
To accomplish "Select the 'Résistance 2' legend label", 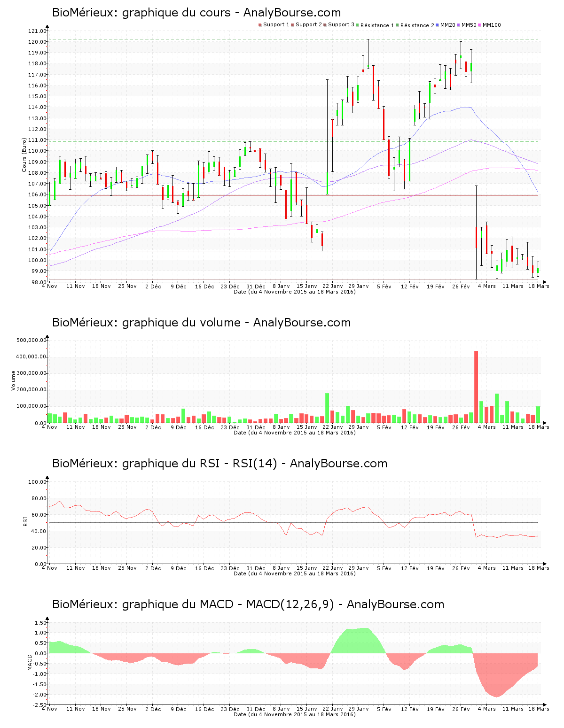I will 417,25.
